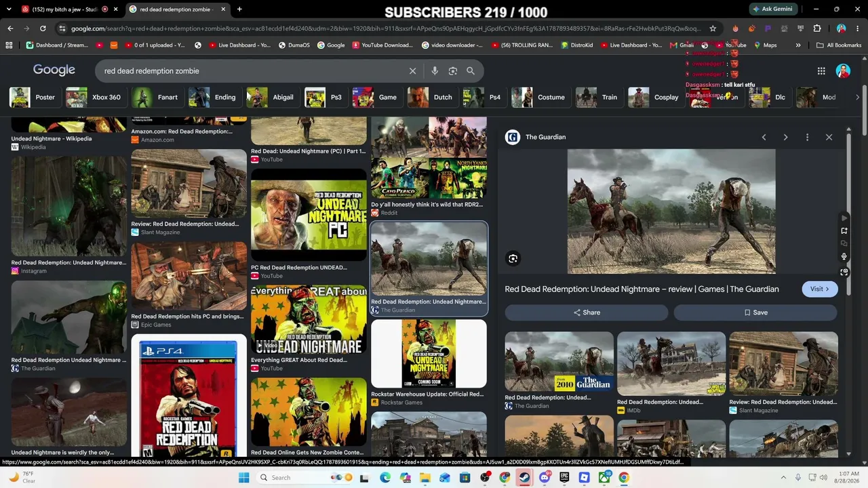The width and height of the screenshot is (868, 488).
Task: Open Discord from the taskbar
Action: click(x=545, y=478)
